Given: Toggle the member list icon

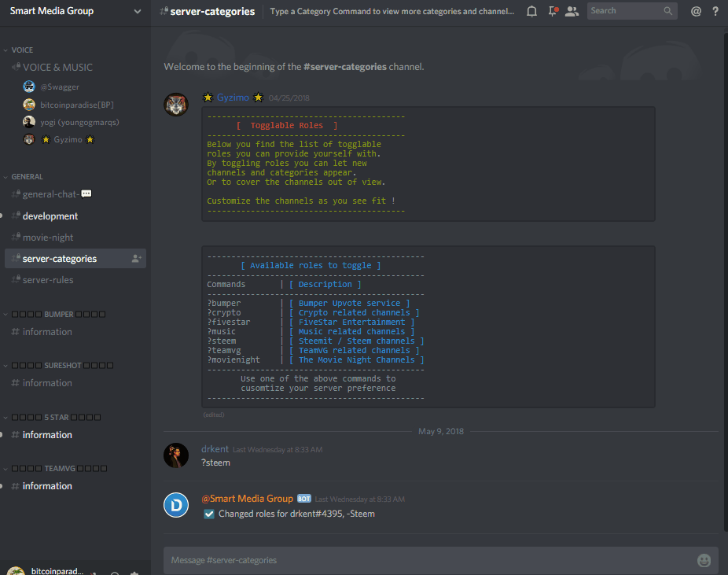Looking at the screenshot, I should [x=572, y=11].
